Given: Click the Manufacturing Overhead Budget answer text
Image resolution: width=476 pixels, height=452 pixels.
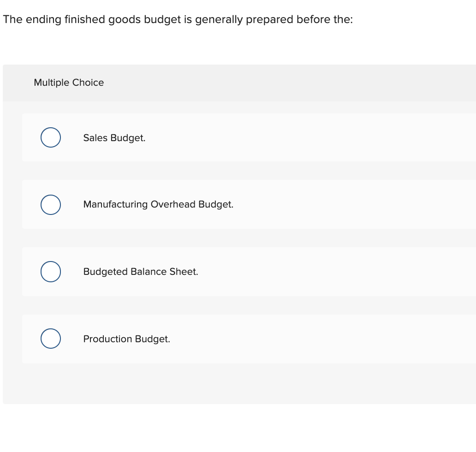Looking at the screenshot, I should pyautogui.click(x=158, y=204).
